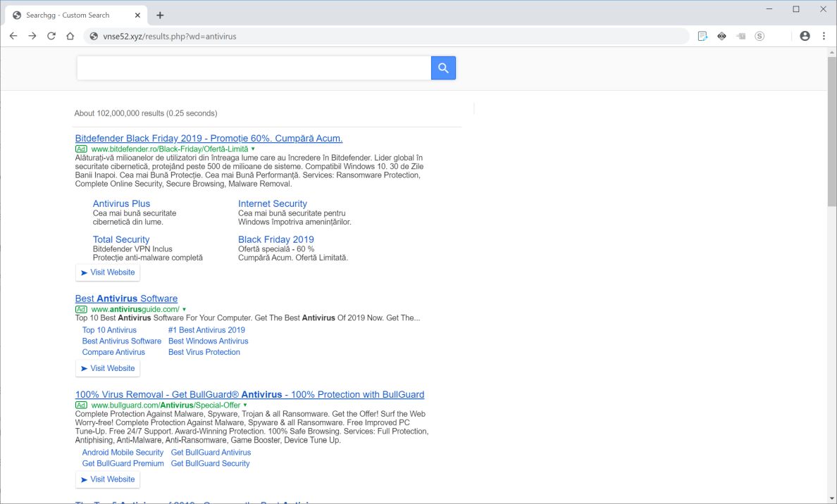Click the blue search magnifier button
837x504 pixels.
443,68
